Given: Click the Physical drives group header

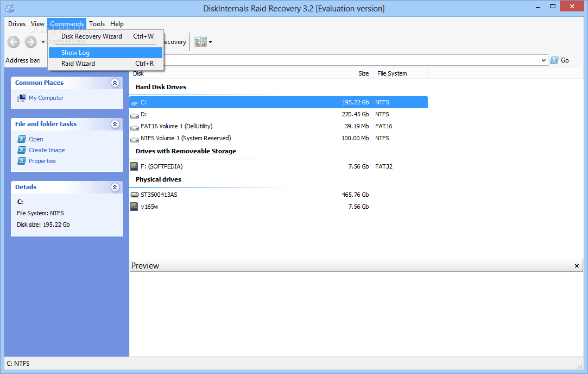Looking at the screenshot, I should click(x=159, y=179).
